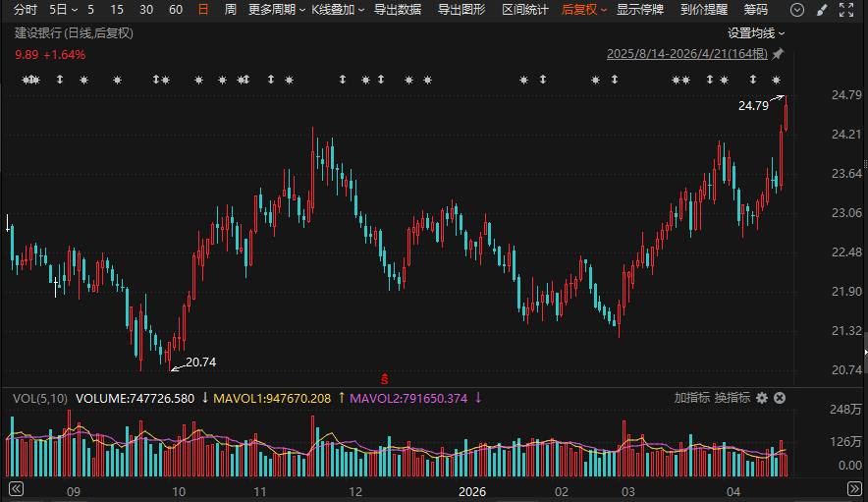
Task: Click the circled down-arrow icon in top toolbar
Action: pos(796,10)
